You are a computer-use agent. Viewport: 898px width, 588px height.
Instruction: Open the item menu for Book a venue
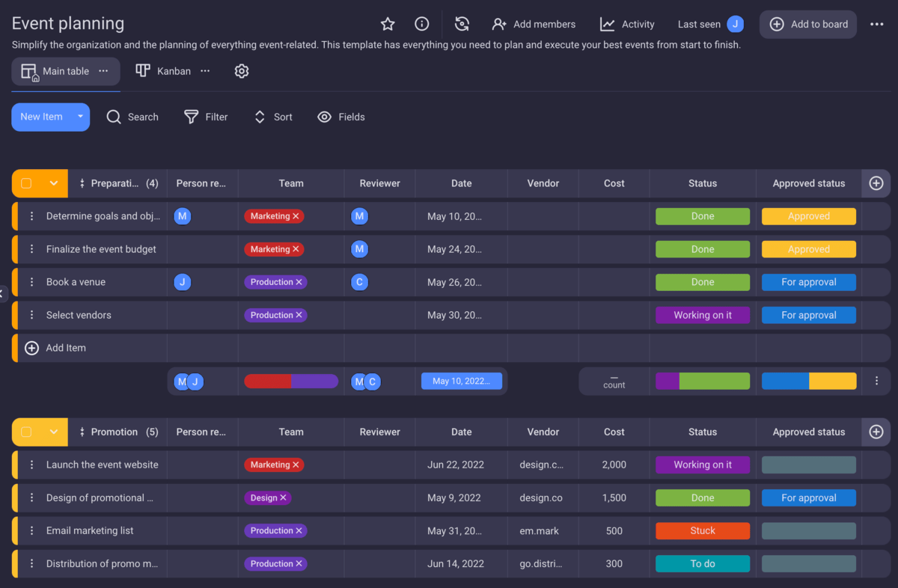(30, 282)
